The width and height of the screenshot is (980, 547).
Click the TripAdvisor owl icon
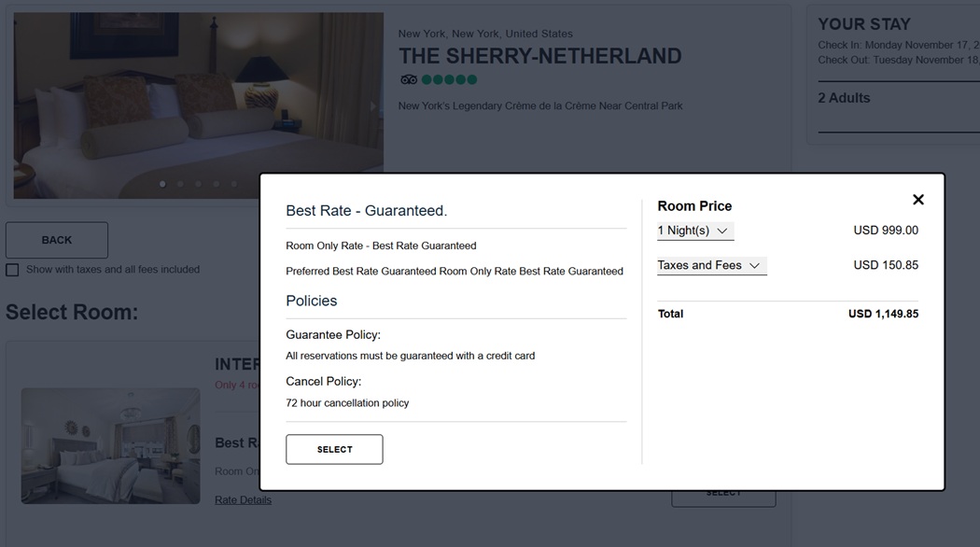click(409, 80)
